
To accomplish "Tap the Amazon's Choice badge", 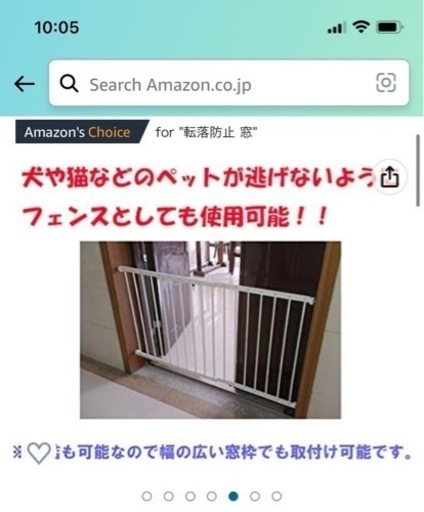I will (82, 132).
